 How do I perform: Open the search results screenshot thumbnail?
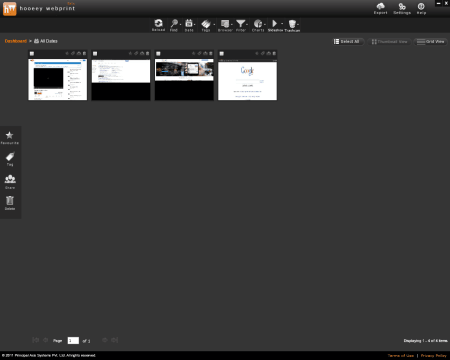[121, 79]
